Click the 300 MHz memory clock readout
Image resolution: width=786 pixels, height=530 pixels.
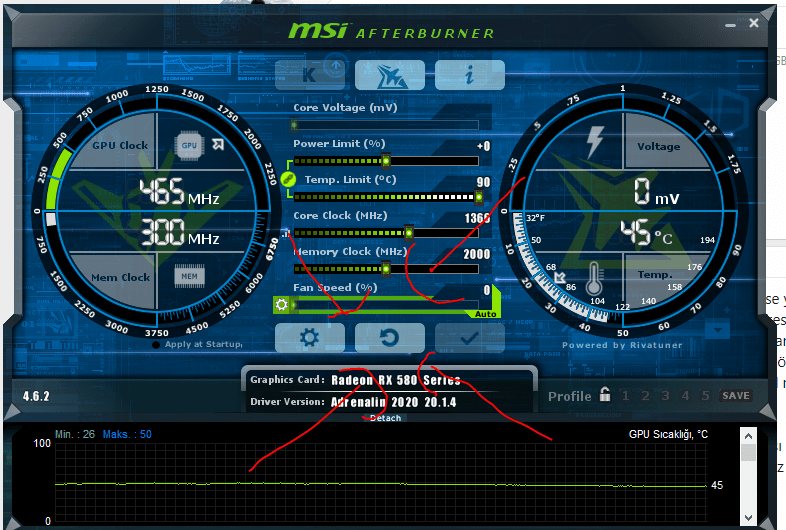tap(179, 232)
